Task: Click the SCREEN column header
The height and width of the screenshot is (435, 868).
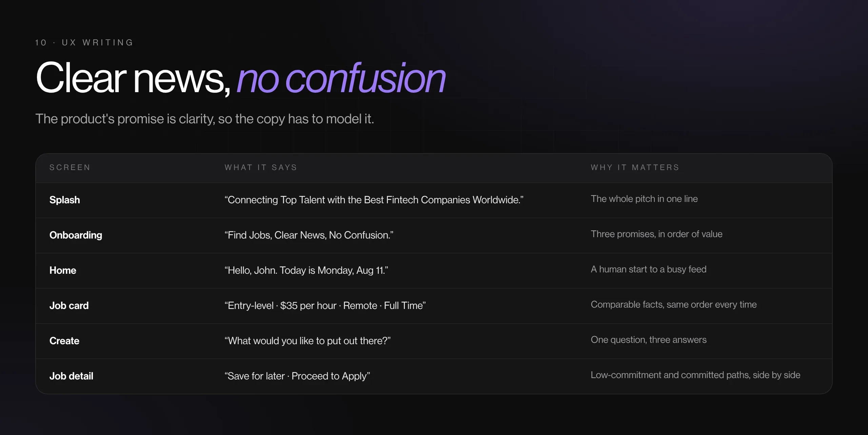Action: pos(70,167)
